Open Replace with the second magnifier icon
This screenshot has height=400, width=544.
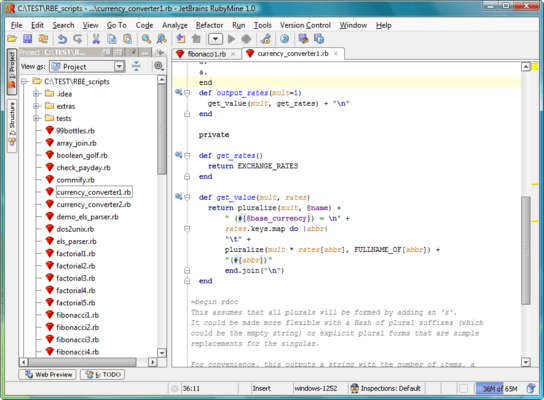point(162,39)
